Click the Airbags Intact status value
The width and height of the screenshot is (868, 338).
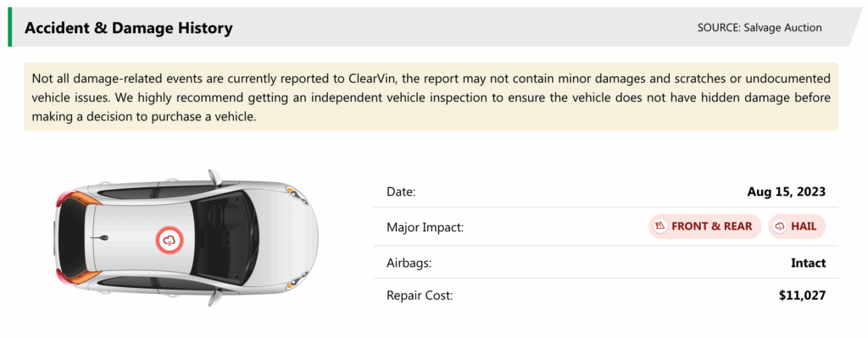coord(808,263)
